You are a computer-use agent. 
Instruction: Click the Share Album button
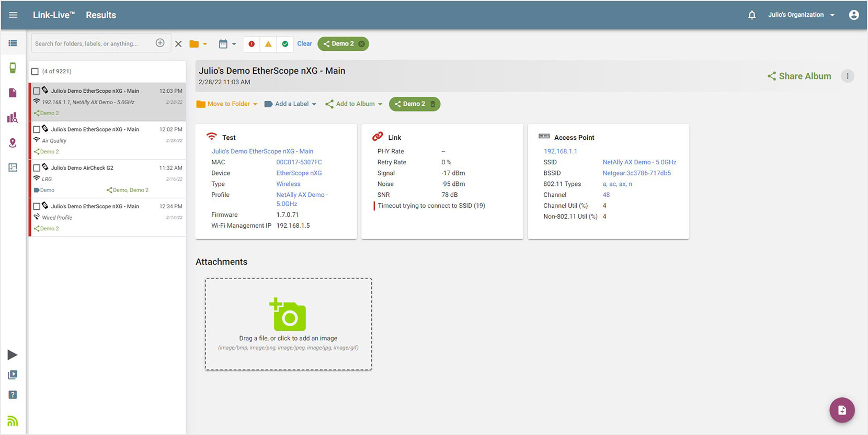pos(799,76)
